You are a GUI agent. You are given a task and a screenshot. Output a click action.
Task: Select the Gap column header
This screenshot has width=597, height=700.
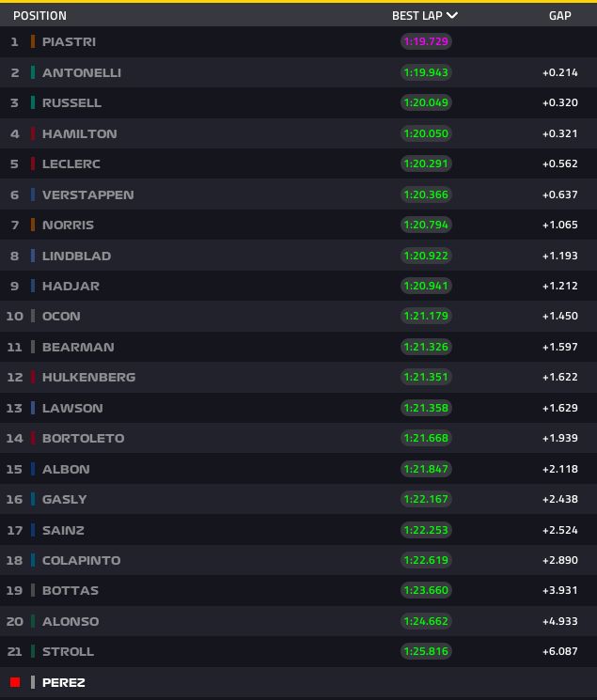[560, 16]
